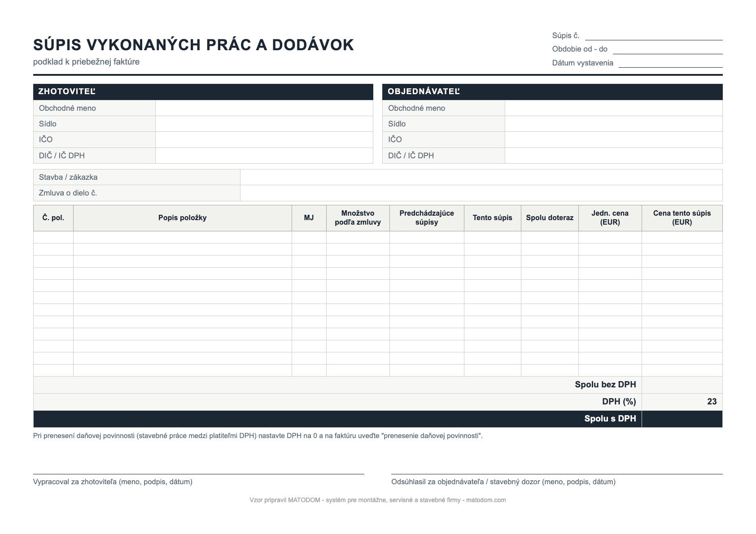This screenshot has height=534, width=756.
Task: Click the 'OBJEDNÁVATEĽ' section header
Action: [x=552, y=91]
